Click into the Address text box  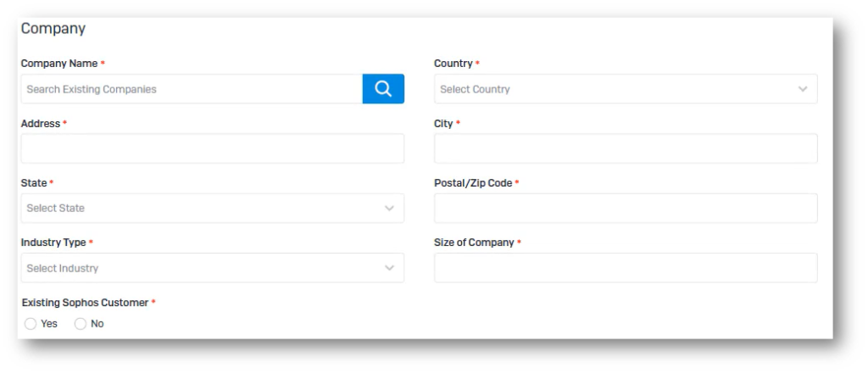(x=213, y=148)
